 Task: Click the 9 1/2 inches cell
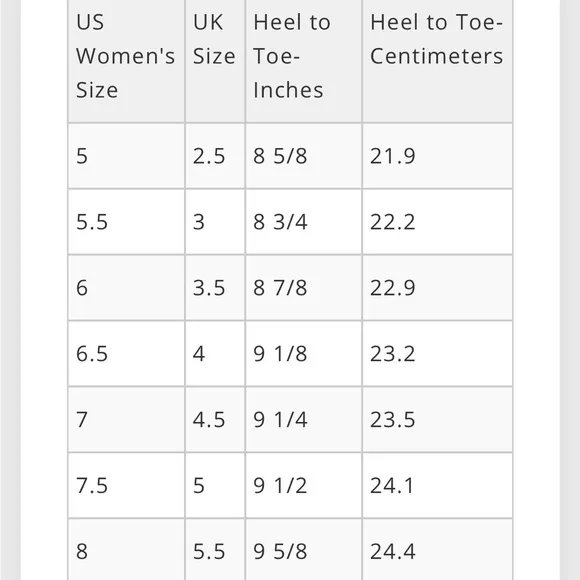303,485
